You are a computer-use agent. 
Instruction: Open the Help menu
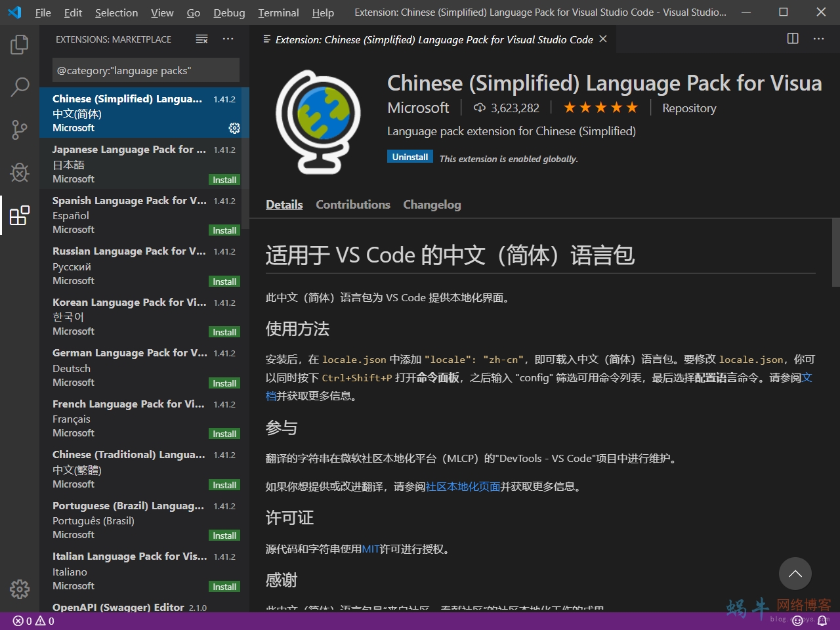tap(323, 12)
